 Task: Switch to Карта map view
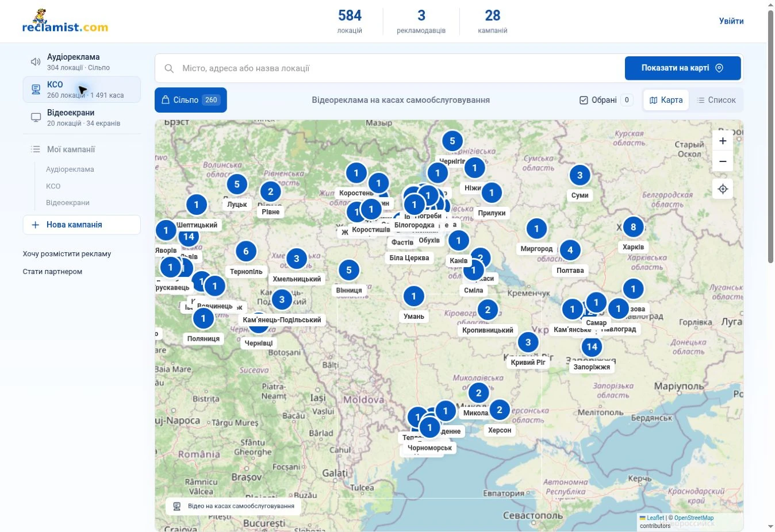click(x=666, y=100)
